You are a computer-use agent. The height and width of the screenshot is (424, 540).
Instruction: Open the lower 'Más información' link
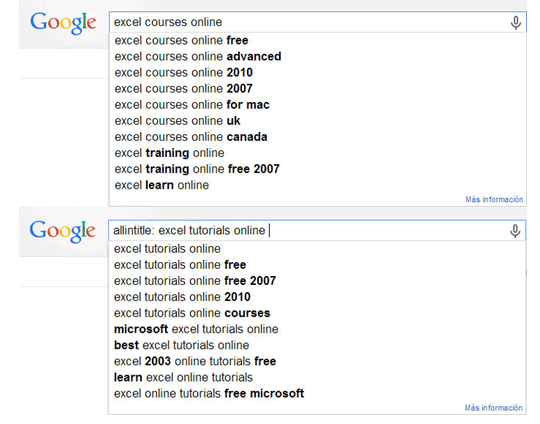pyautogui.click(x=494, y=408)
